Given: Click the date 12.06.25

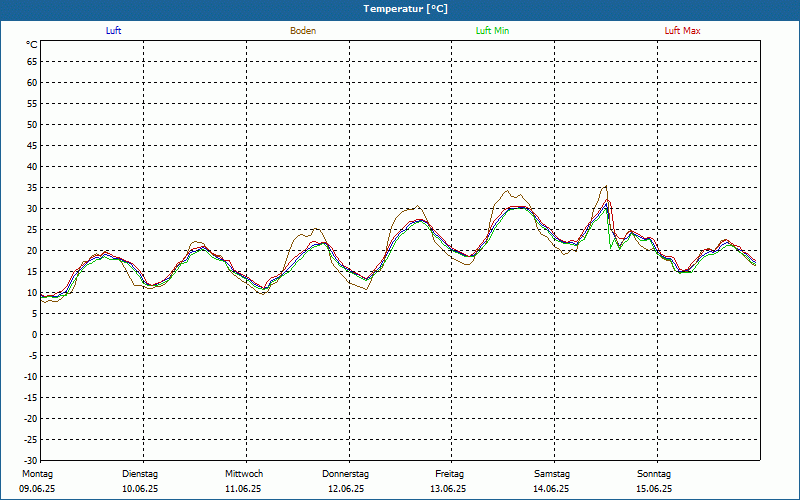Looking at the screenshot, I should (x=346, y=489).
